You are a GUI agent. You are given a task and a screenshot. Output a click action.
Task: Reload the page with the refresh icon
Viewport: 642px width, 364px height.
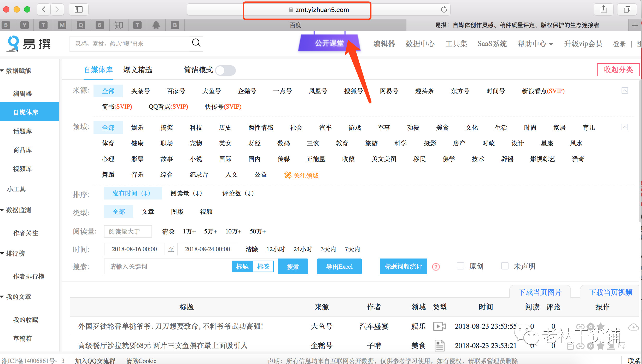point(444,10)
